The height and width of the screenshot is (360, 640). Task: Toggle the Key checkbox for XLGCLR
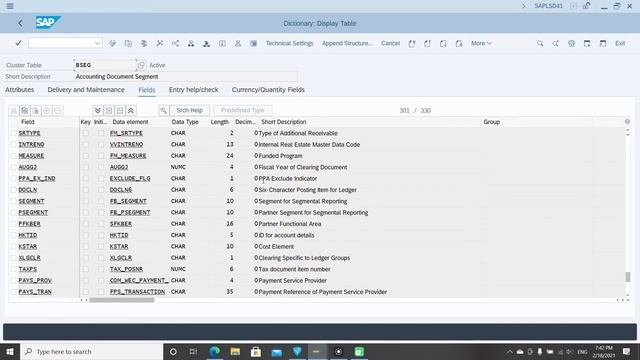click(85, 258)
